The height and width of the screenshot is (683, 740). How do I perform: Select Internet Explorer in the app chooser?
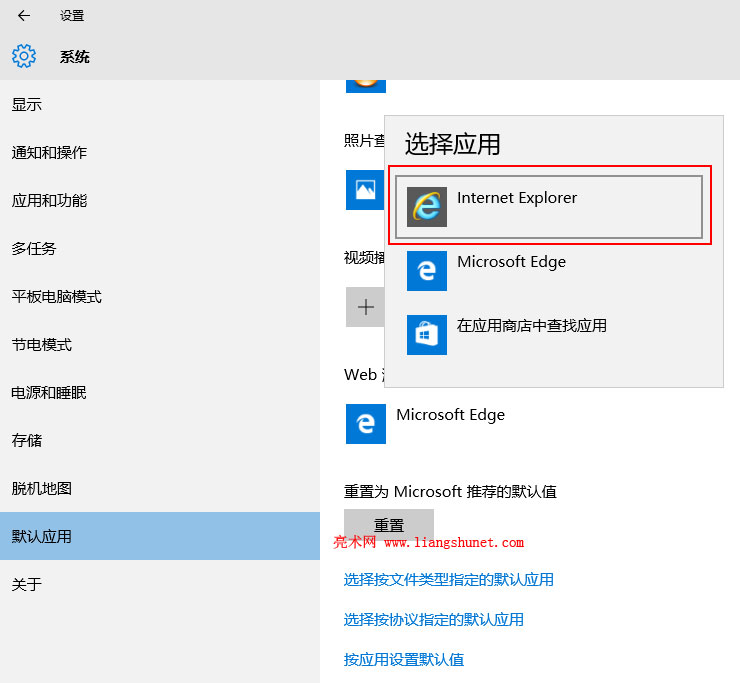pyautogui.click(x=549, y=207)
